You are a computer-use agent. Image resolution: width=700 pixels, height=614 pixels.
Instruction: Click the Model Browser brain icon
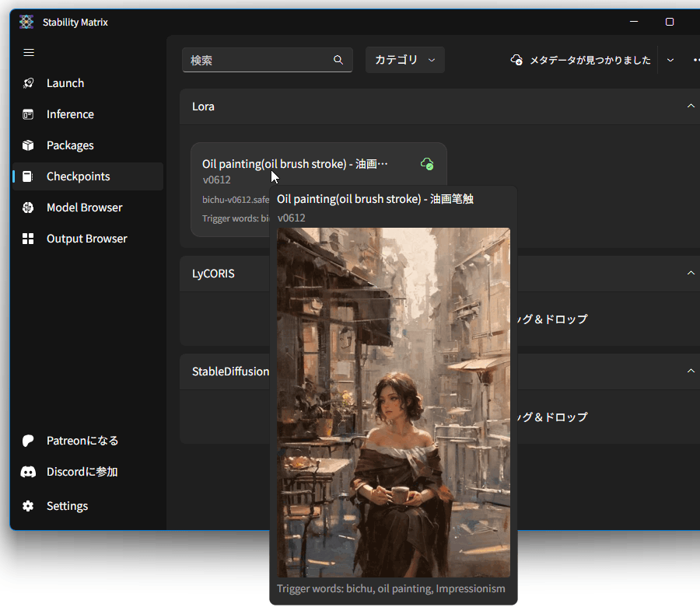(28, 208)
